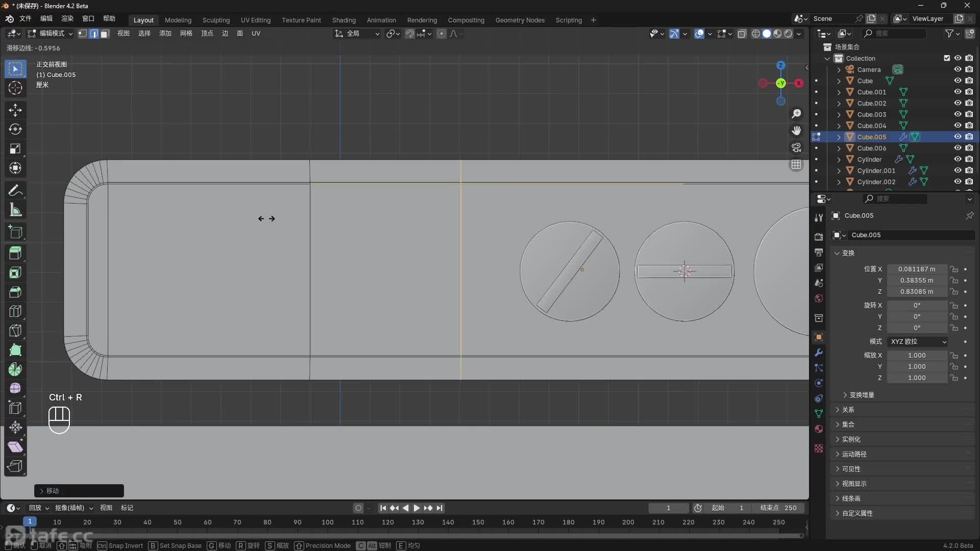Select the Spin tool
The width and height of the screenshot is (980, 551).
click(15, 370)
